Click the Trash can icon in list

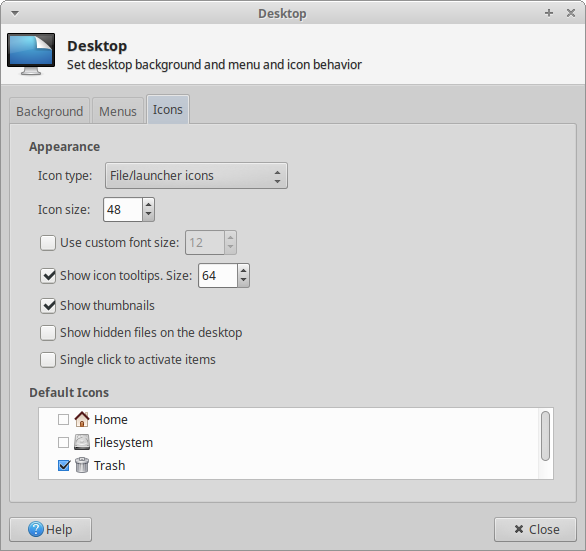(81, 465)
